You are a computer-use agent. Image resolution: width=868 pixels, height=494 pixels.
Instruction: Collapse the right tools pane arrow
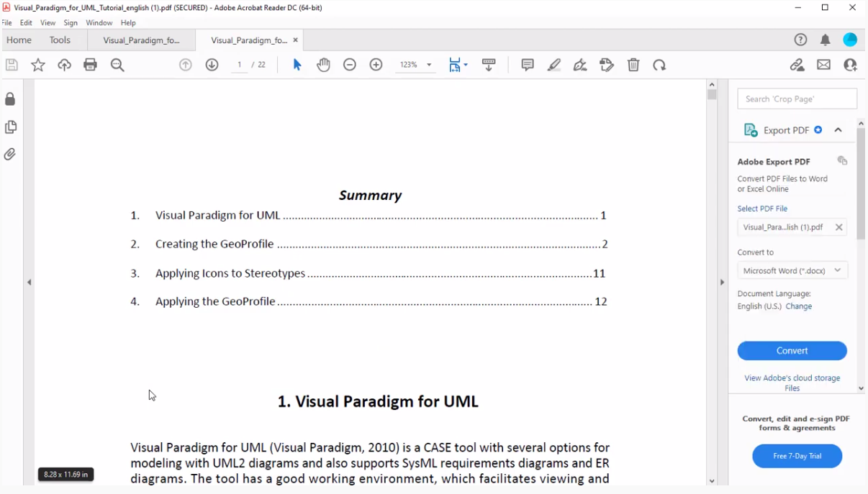tap(722, 283)
